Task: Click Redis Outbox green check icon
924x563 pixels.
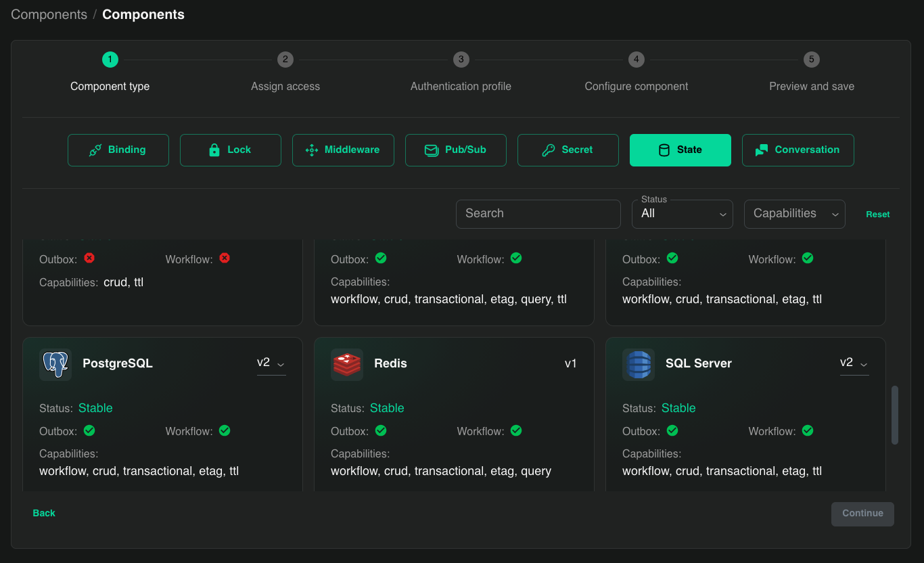Action: [381, 430]
